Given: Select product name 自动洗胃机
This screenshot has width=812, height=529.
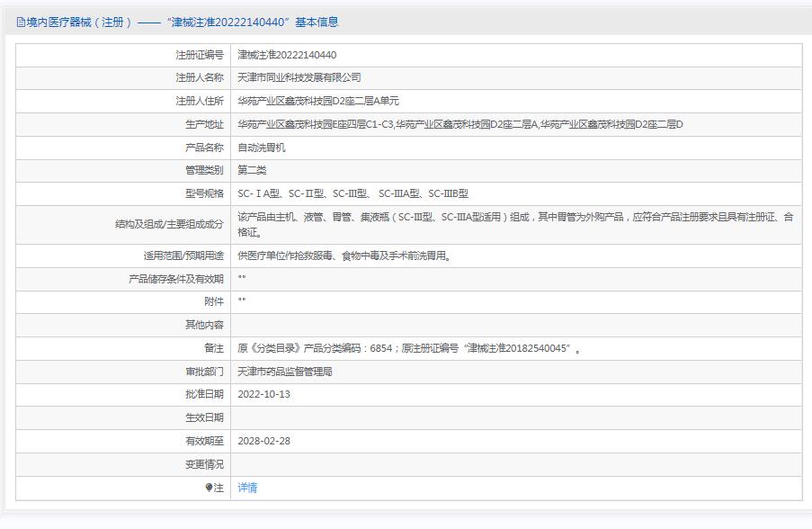Looking at the screenshot, I should 262,148.
